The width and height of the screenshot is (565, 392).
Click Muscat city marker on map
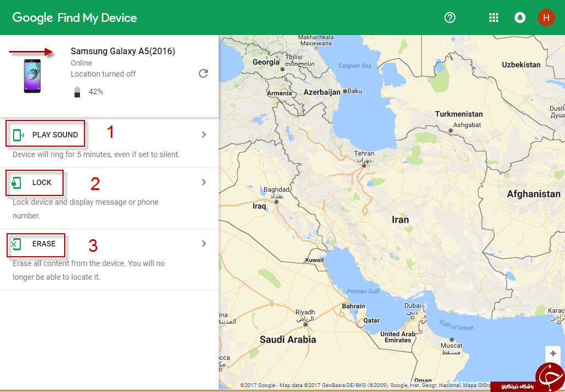point(452,339)
